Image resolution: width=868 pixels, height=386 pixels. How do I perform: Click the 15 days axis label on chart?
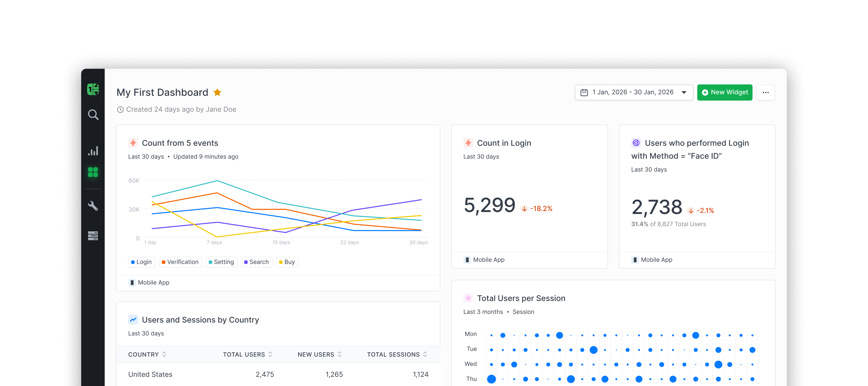pyautogui.click(x=281, y=242)
